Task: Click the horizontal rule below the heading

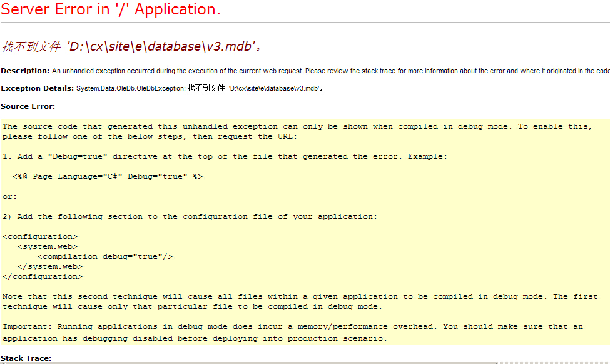Action: [x=305, y=23]
